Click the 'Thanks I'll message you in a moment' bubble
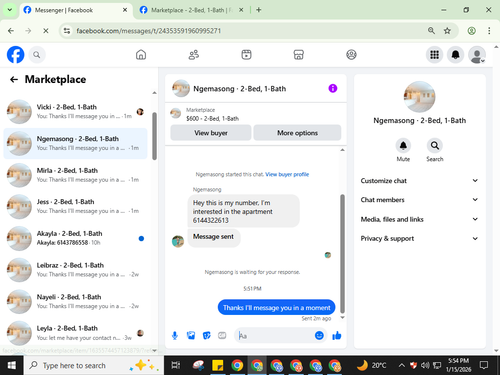Image resolution: width=500 pixels, height=375 pixels. pos(276,307)
